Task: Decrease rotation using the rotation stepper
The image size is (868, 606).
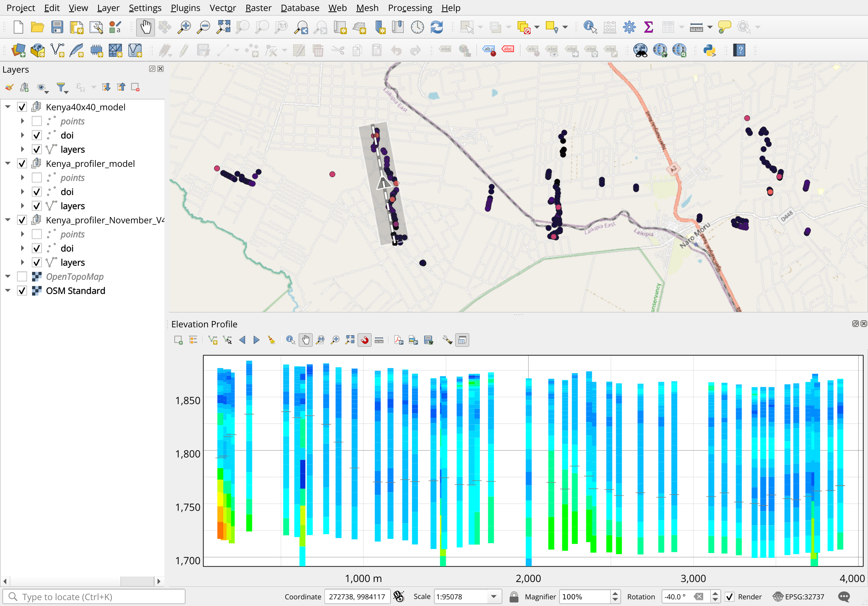Action: point(716,600)
